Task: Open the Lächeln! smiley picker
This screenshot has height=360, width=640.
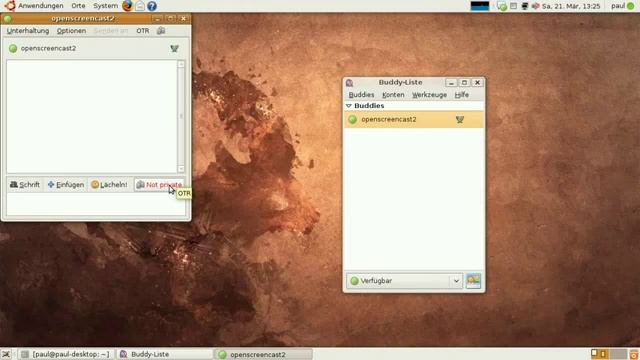Action: pos(109,184)
